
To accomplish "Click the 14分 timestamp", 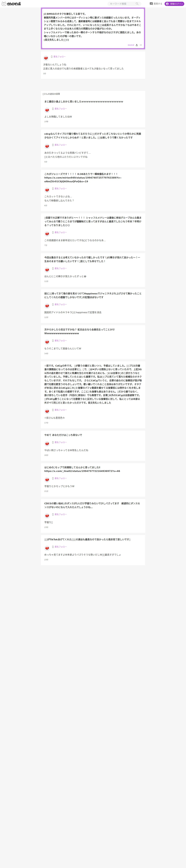I will tap(46, 353).
